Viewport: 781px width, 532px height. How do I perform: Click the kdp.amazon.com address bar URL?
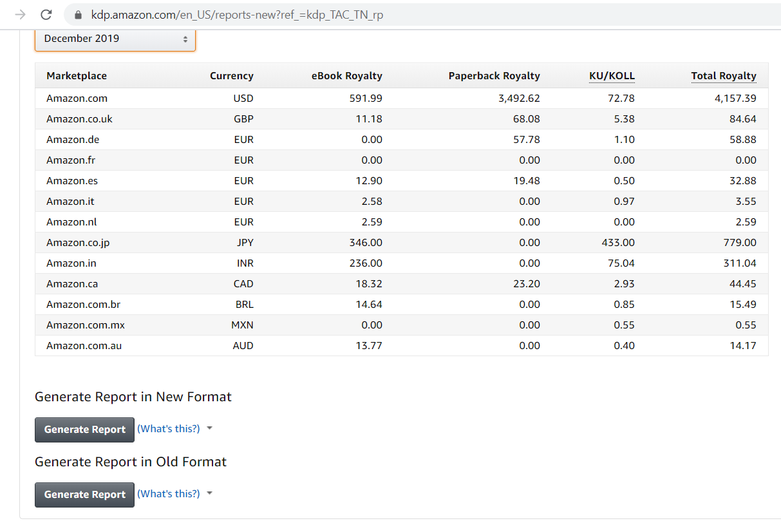tap(237, 14)
